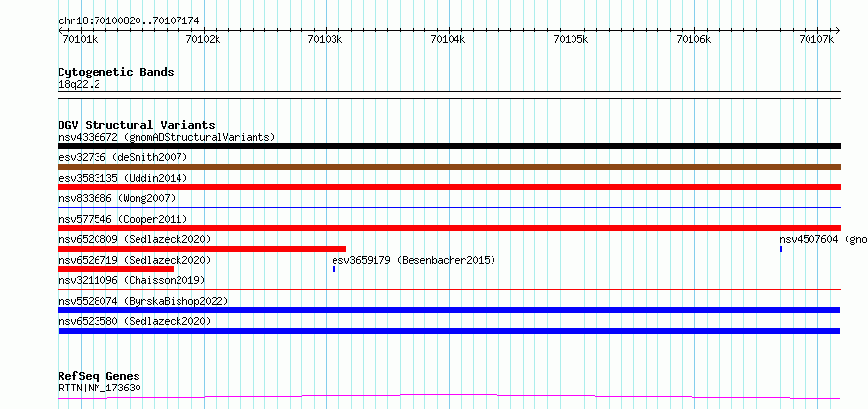Open the nsv6520809 (Sedlazeck2020) label
The image size is (868, 409).
tap(135, 239)
